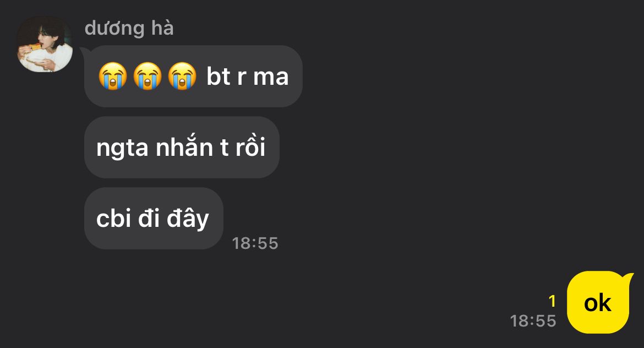Select the text "bt r ma"
The width and height of the screenshot is (644, 348).
247,77
